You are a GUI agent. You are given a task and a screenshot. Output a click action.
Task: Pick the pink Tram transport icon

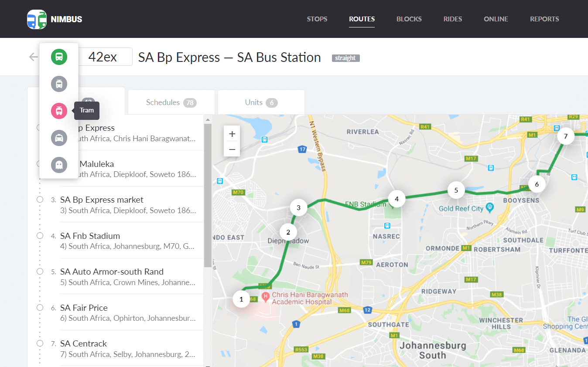click(x=59, y=111)
